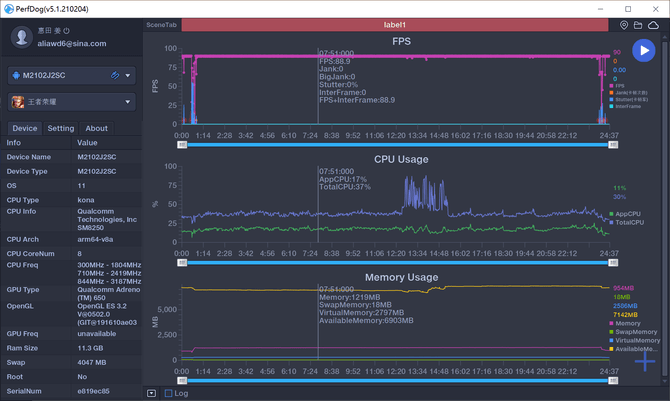Toggle TotalCPU series in CPU legend

626,222
